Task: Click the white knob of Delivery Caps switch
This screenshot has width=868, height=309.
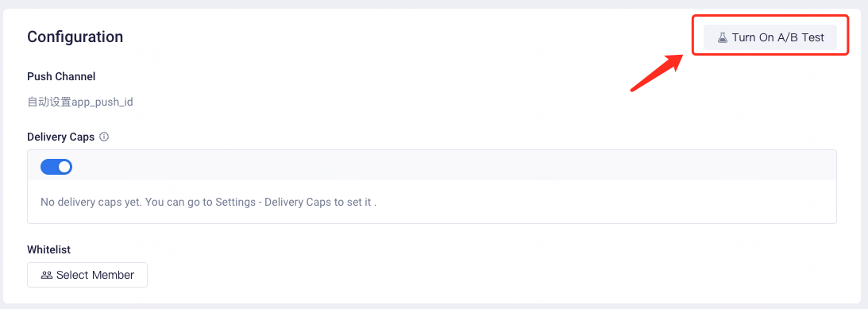Action: [64, 167]
